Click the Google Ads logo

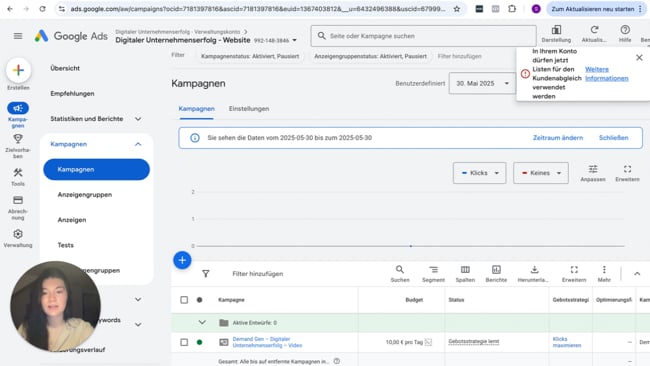pyautogui.click(x=71, y=36)
